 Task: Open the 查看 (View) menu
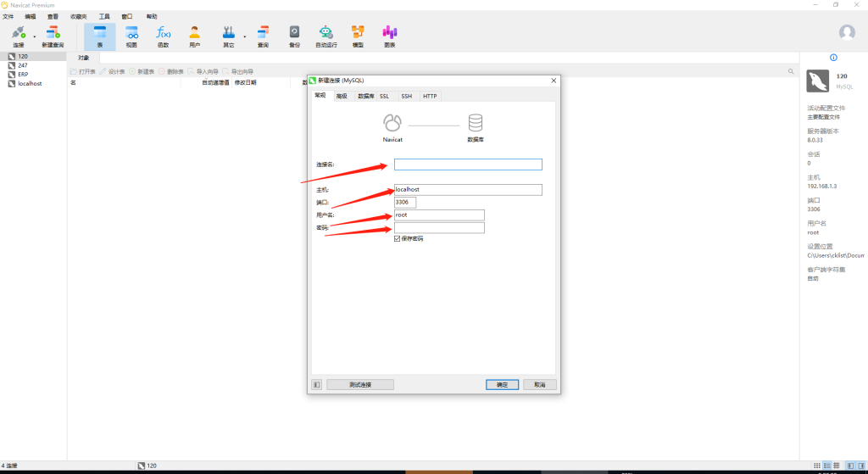pos(53,17)
